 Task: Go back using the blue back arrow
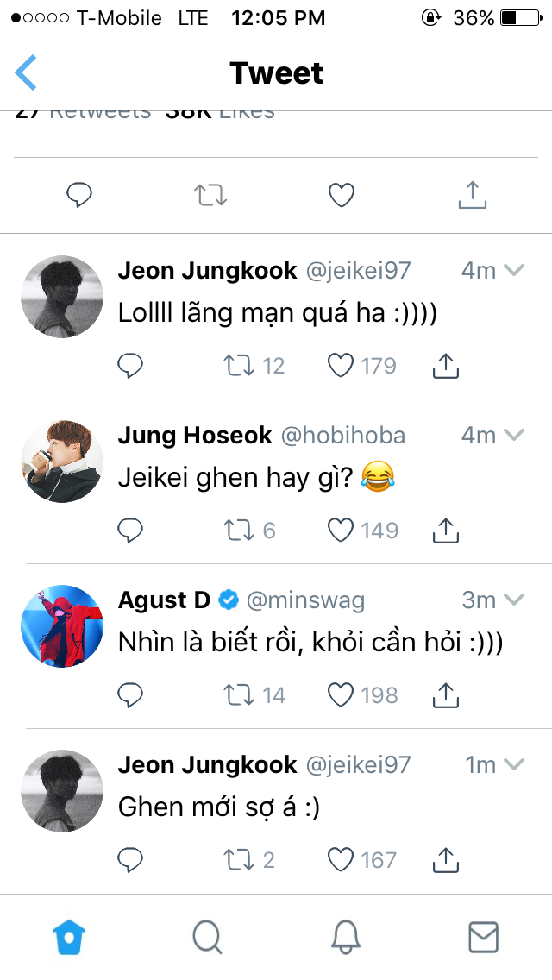[x=26, y=72]
